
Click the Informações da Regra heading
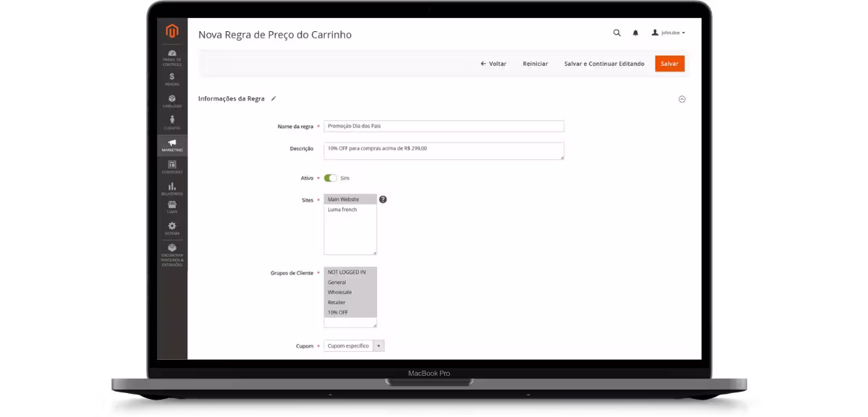pos(231,98)
